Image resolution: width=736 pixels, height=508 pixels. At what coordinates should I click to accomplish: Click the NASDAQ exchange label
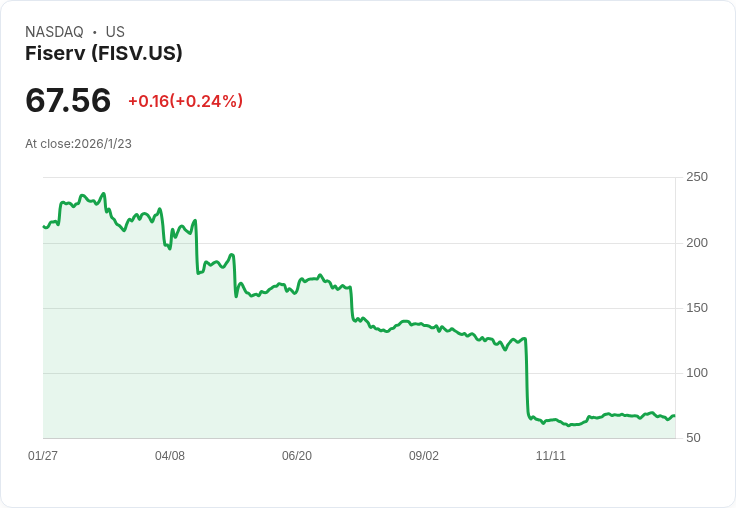tap(54, 32)
